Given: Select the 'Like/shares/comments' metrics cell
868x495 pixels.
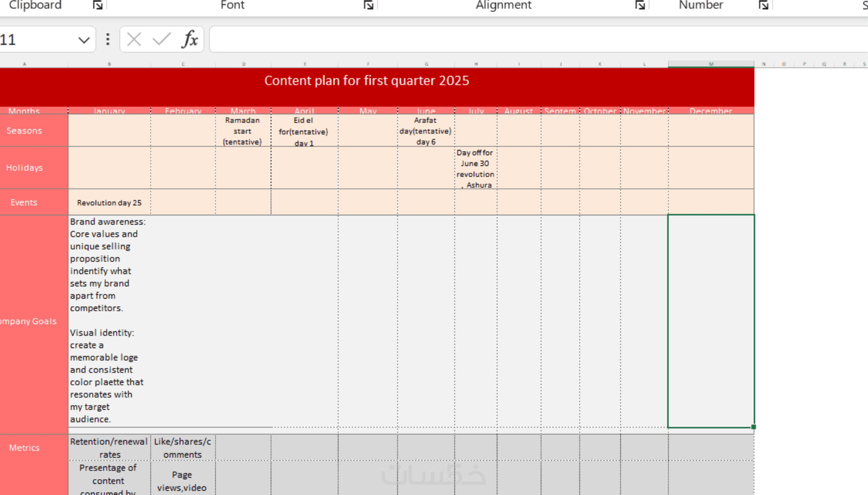Looking at the screenshot, I should 183,448.
